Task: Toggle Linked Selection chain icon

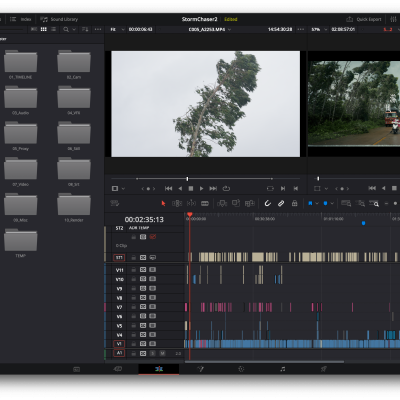Action: (x=281, y=203)
